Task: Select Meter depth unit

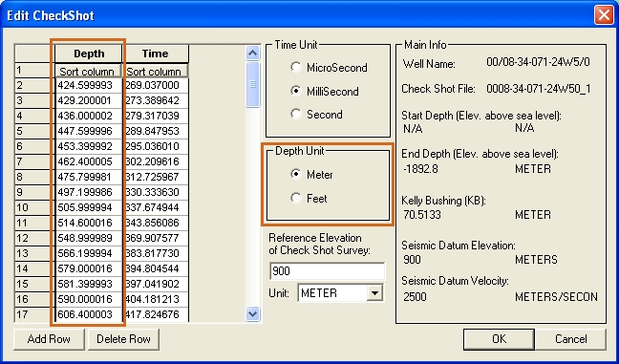Action: click(296, 174)
